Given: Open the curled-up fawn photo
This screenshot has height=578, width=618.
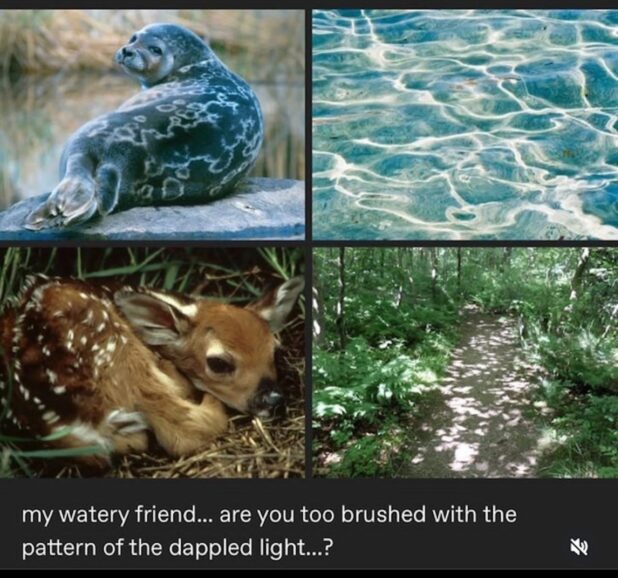Looking at the screenshot, I should pyautogui.click(x=152, y=362).
